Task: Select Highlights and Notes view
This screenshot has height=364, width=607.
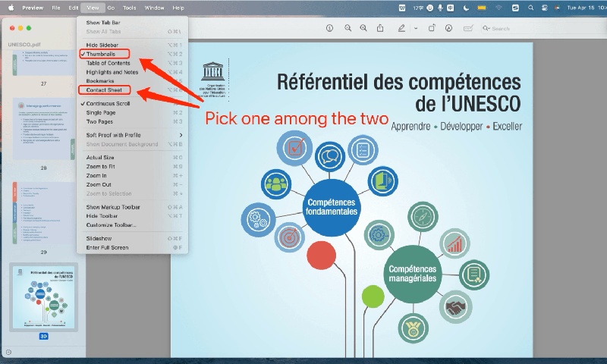Action: tap(132, 72)
